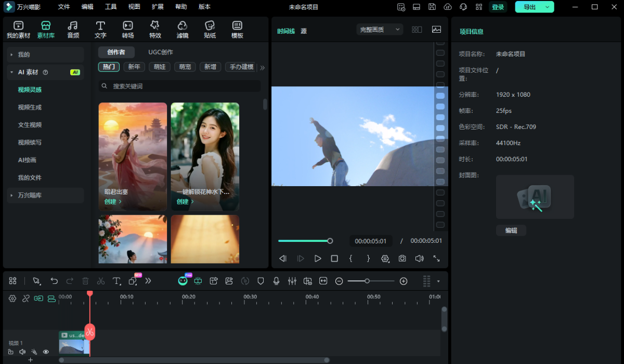The height and width of the screenshot is (364, 624).
Task: Switch to the UGC创作 tab
Action: click(161, 52)
